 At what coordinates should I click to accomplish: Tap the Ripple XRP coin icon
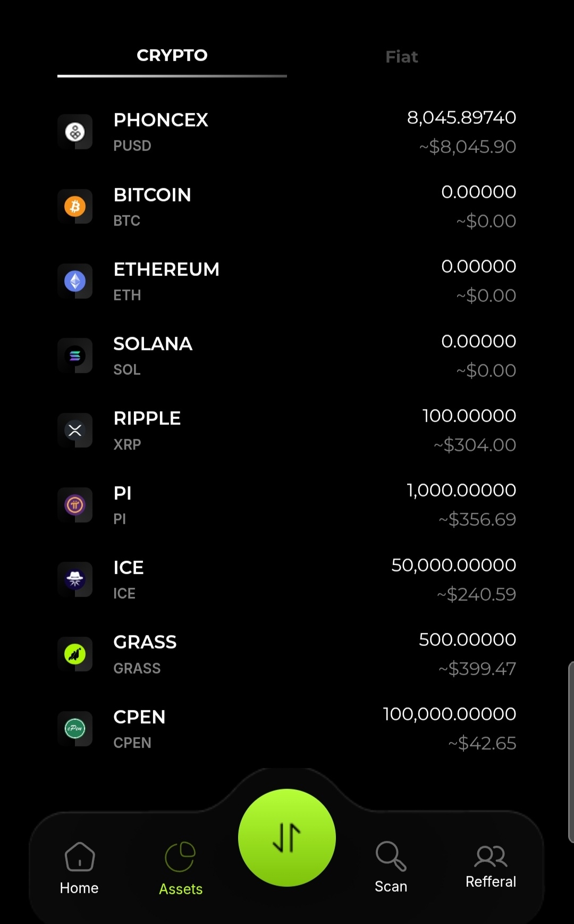(75, 430)
